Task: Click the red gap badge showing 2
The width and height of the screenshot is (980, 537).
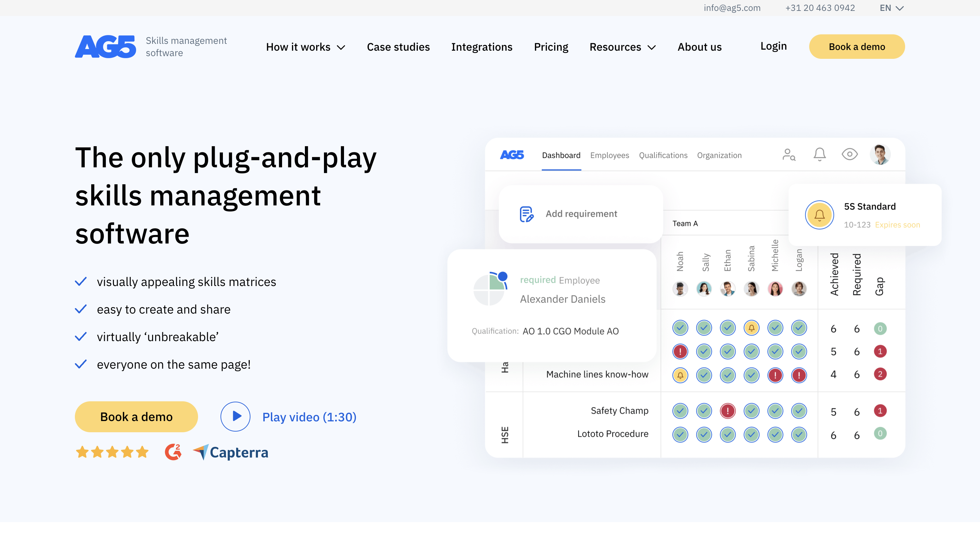Action: pyautogui.click(x=880, y=374)
